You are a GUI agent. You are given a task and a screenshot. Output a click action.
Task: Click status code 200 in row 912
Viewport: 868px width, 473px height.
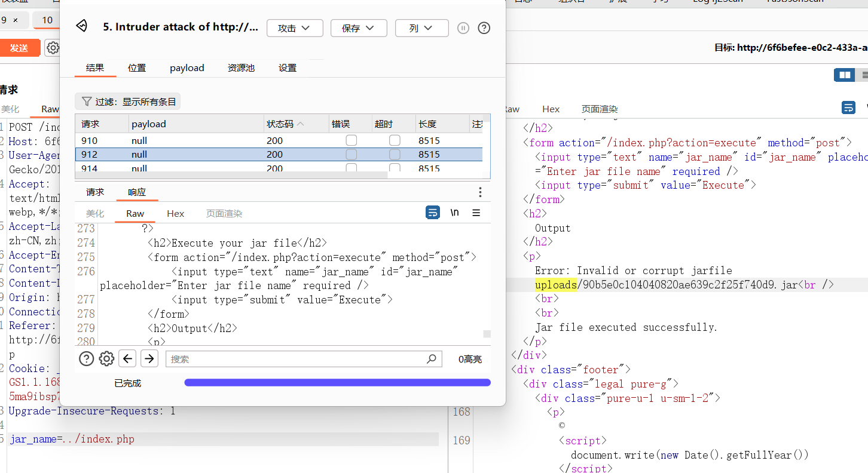[x=275, y=155]
